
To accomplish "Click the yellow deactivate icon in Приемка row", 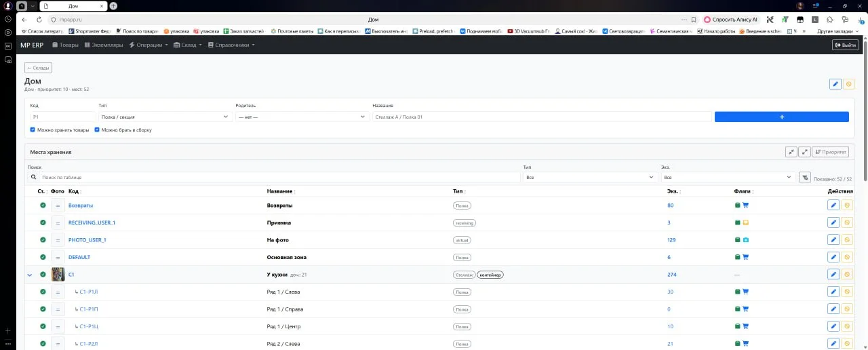I will 847,222.
